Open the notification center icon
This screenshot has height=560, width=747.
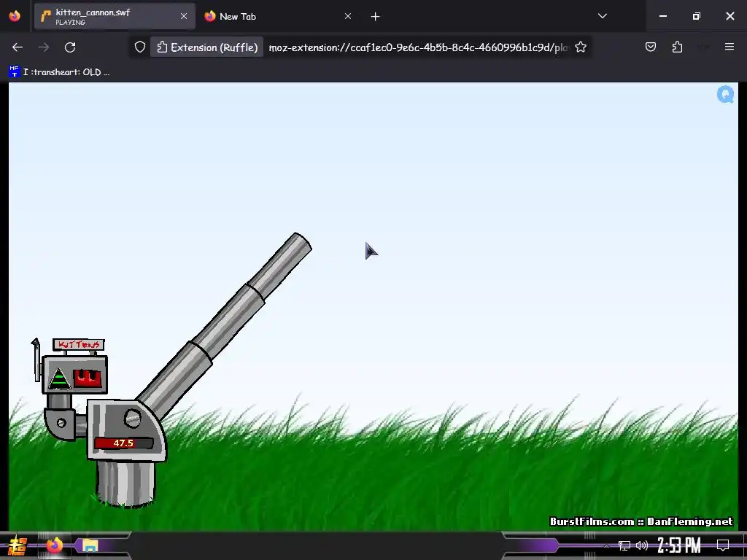pyautogui.click(x=723, y=545)
